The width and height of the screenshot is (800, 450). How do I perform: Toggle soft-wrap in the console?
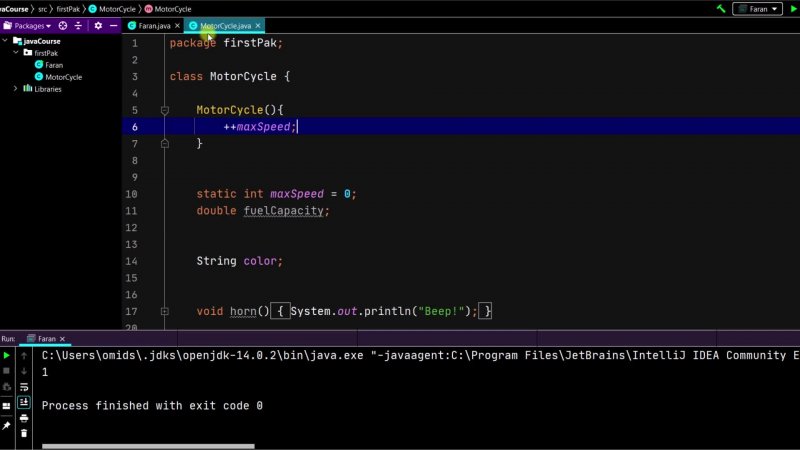(x=24, y=386)
